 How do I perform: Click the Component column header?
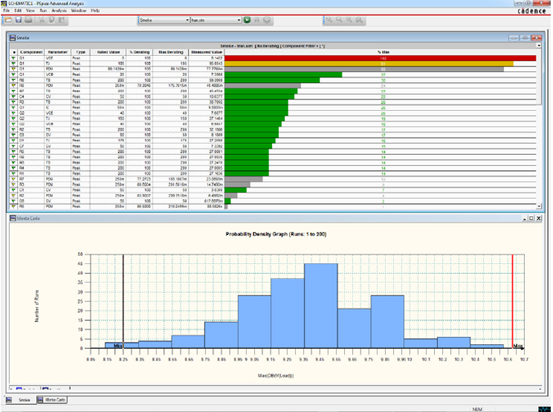pos(31,52)
